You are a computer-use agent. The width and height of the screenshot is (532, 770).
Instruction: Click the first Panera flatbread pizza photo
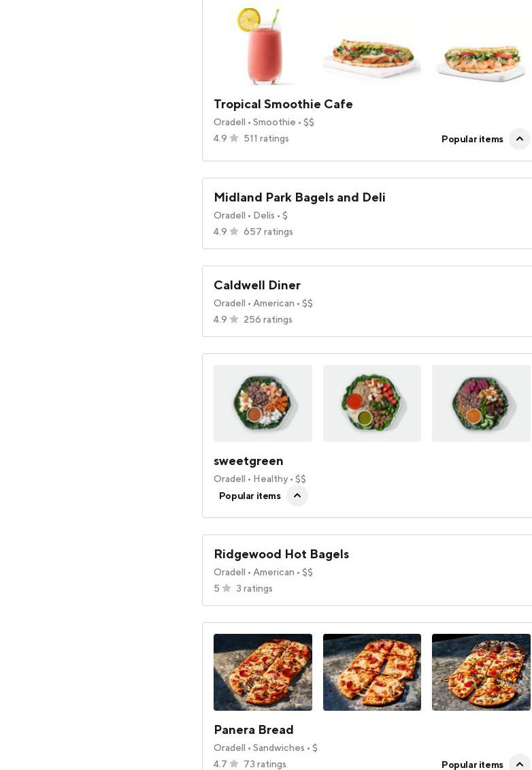[263, 672]
